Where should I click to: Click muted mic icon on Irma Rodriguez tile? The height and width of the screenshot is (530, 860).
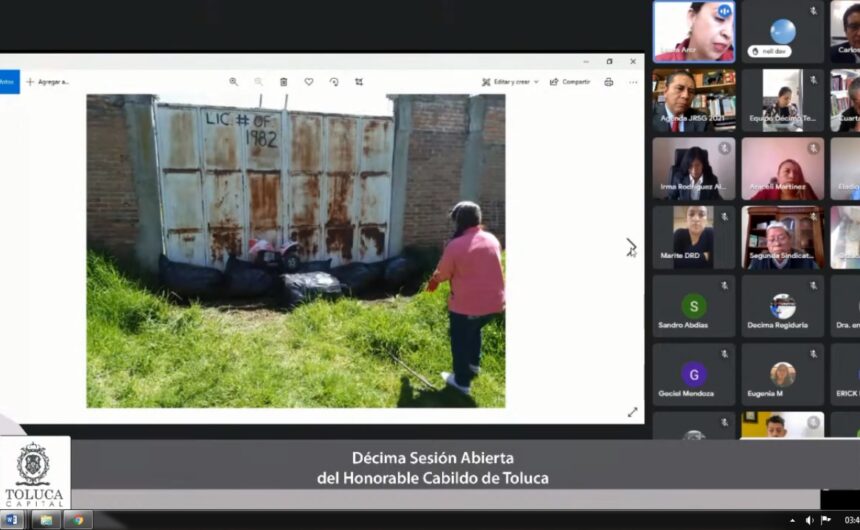coord(725,148)
